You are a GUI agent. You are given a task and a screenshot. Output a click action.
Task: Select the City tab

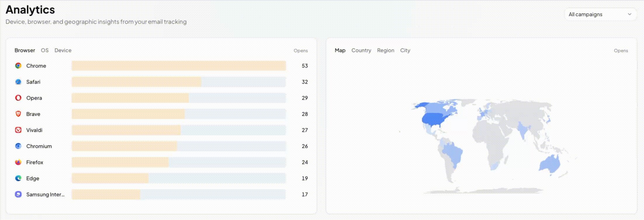click(x=405, y=50)
